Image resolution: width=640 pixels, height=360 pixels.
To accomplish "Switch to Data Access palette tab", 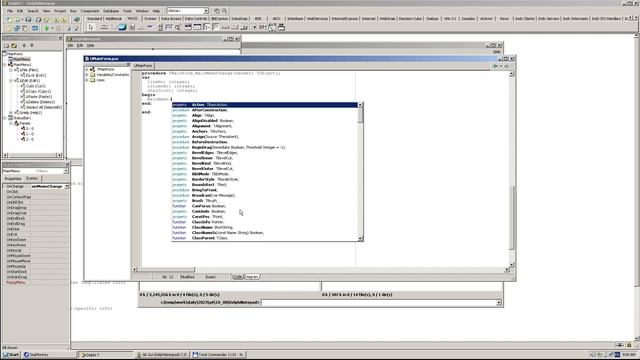I will tap(171, 19).
